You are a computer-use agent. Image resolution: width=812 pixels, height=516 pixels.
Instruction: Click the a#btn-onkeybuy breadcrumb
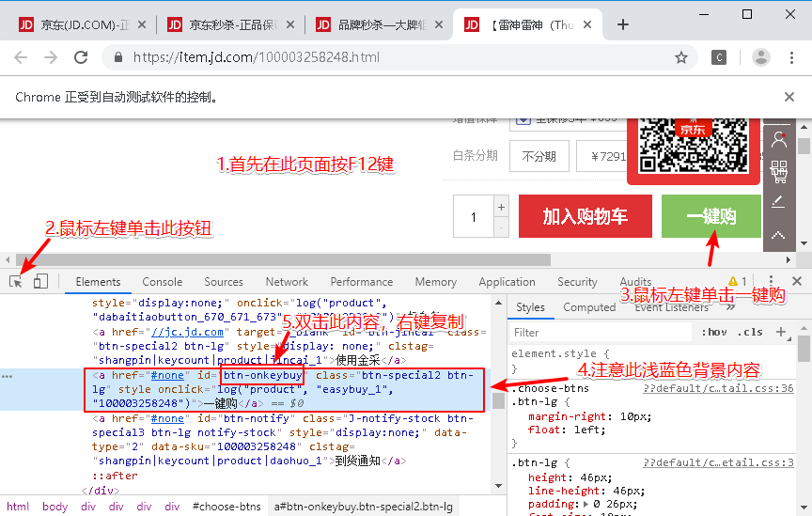pos(363,507)
